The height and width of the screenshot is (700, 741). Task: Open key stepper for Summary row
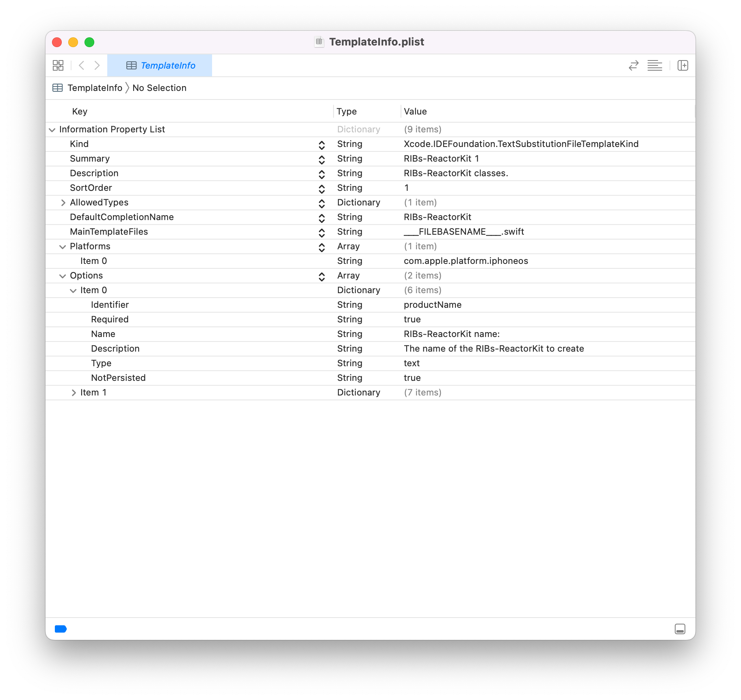pyautogui.click(x=322, y=160)
